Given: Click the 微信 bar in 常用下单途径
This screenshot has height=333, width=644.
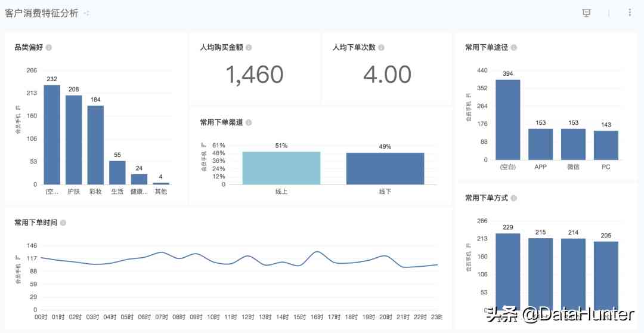Looking at the screenshot, I should pyautogui.click(x=573, y=144).
